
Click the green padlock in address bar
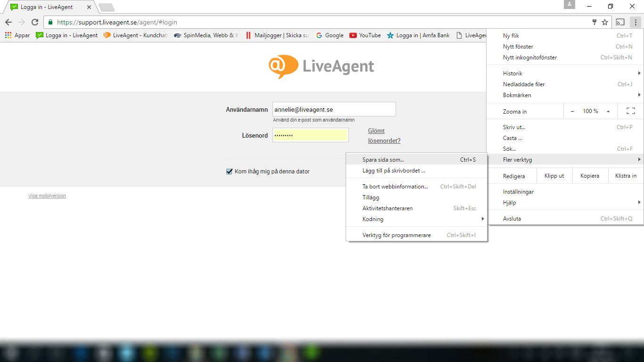[50, 22]
